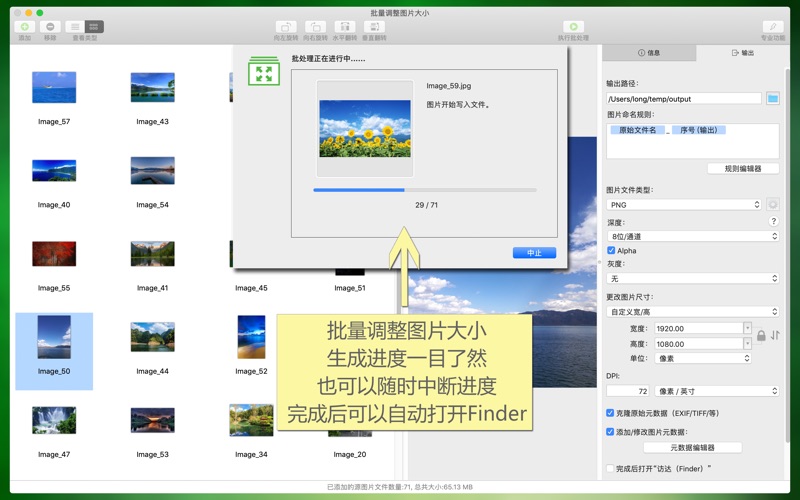800x500 pixels.
Task: Click the batch progress bar
Action: pos(425,189)
